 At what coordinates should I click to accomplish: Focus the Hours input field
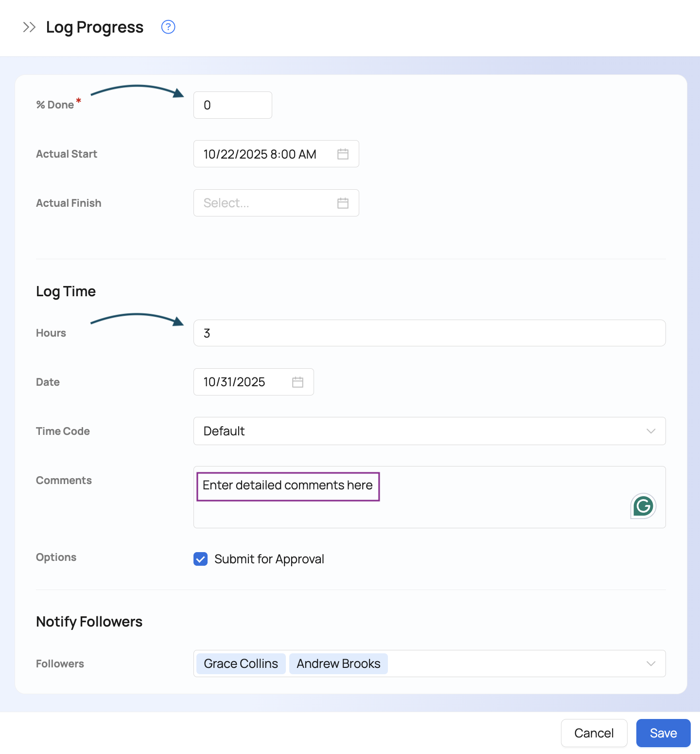(429, 333)
